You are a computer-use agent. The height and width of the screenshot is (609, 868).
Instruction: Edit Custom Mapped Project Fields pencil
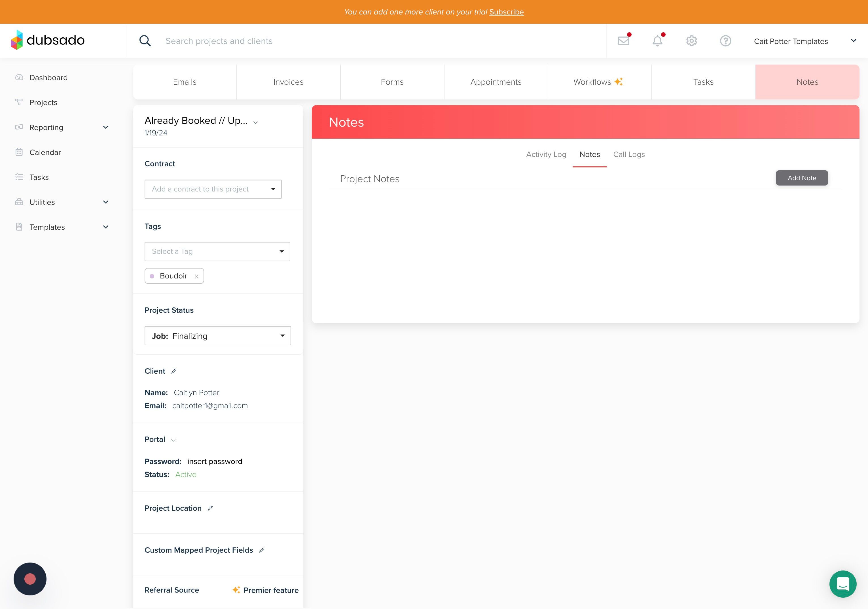262,550
